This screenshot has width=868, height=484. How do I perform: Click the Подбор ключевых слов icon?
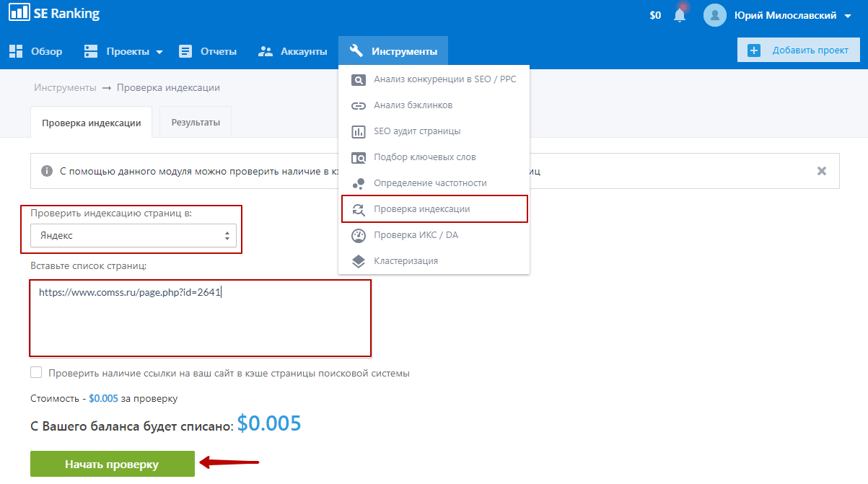pyautogui.click(x=359, y=157)
